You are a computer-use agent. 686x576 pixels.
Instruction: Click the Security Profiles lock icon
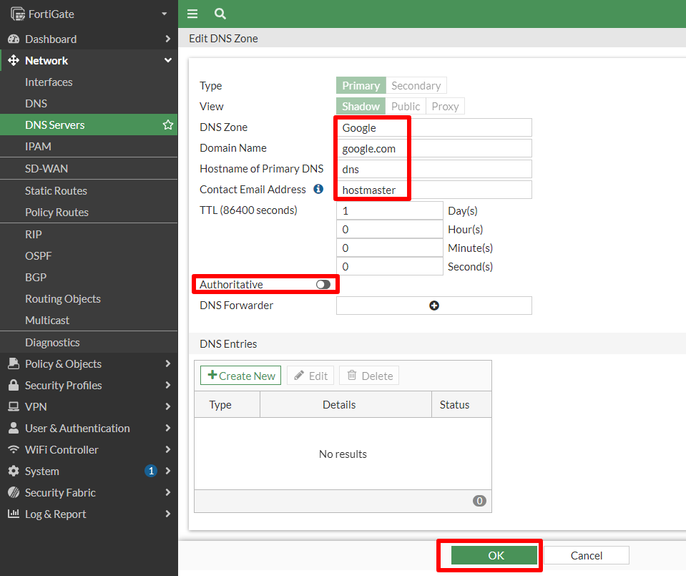pos(14,385)
